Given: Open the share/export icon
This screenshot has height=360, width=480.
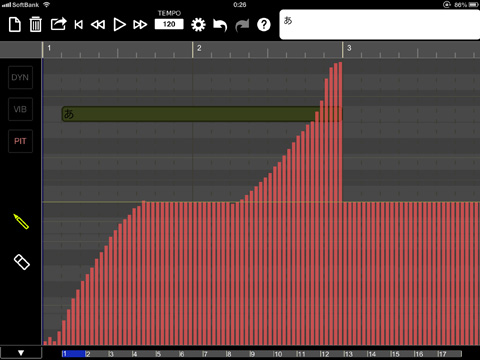Looking at the screenshot, I should (58, 24).
